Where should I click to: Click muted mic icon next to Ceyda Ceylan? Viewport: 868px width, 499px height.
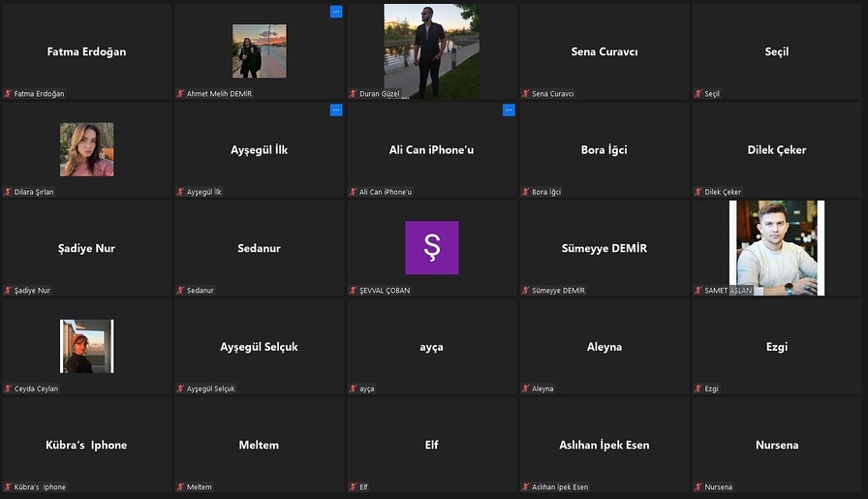[x=8, y=389]
